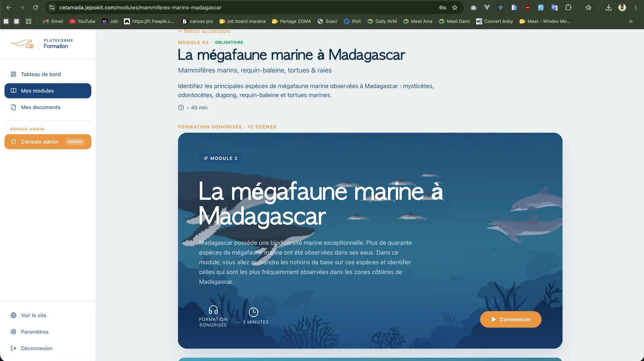Click the gear icon beside Paramètres
The height and width of the screenshot is (361, 644).
13,332
